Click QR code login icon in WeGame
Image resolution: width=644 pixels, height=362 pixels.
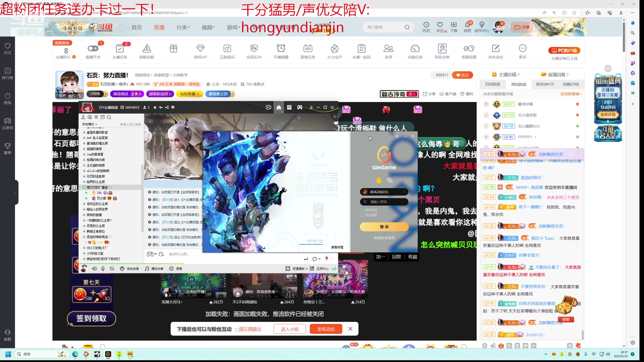(x=407, y=210)
